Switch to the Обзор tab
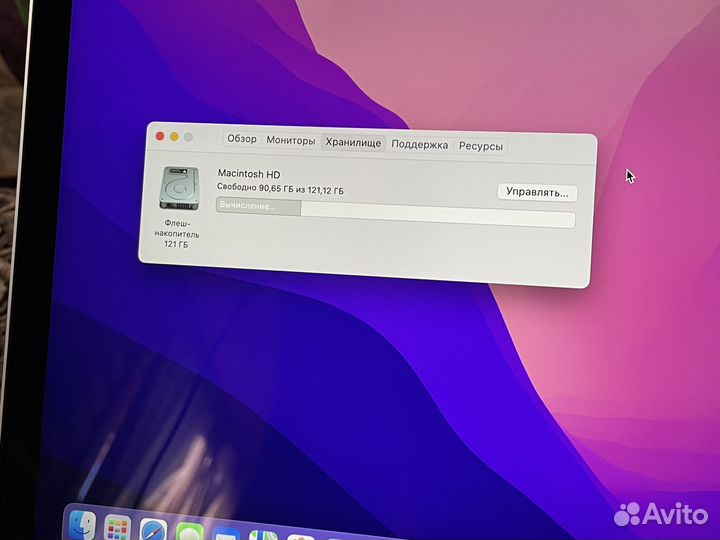720x540 pixels. 242,139
